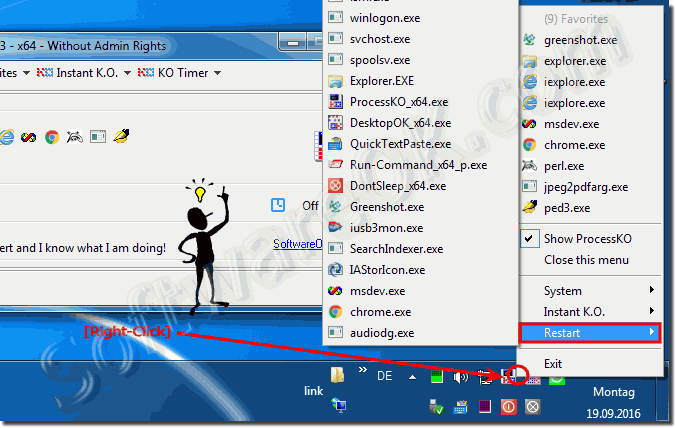Select the first iexplore.exe favorite

pyautogui.click(x=591, y=82)
